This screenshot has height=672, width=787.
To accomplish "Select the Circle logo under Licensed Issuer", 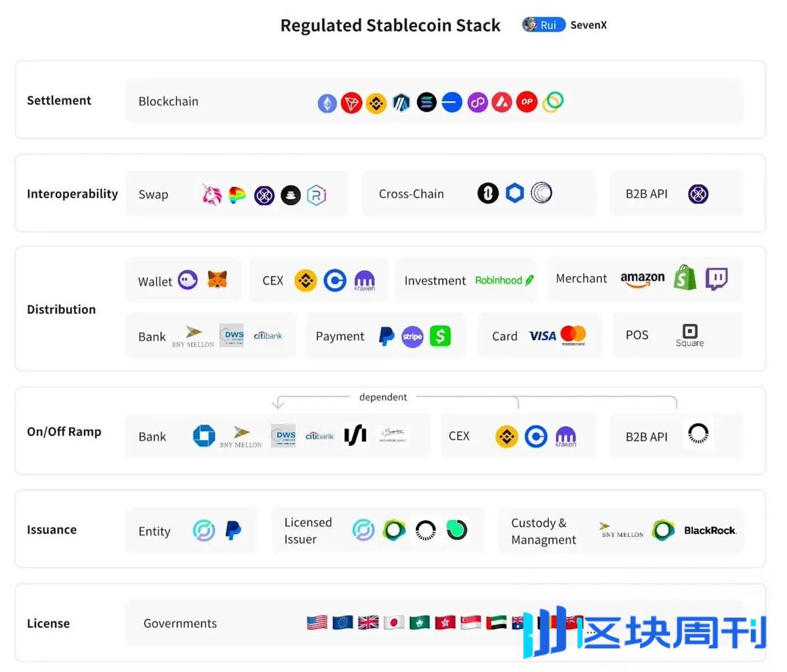I will pos(363,530).
